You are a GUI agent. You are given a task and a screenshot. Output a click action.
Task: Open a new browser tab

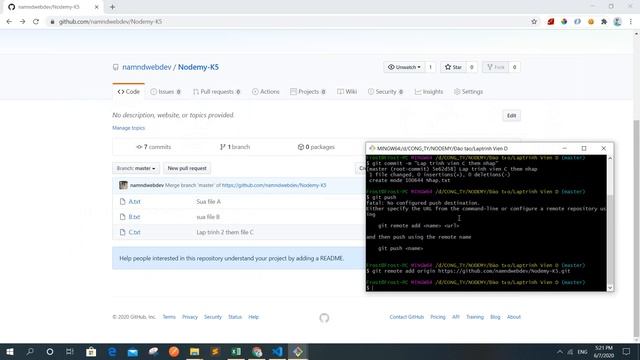coord(112,7)
